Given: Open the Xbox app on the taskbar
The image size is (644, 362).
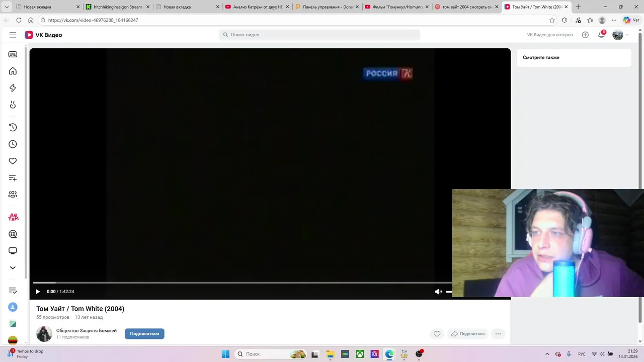Looking at the screenshot, I should coord(360,354).
